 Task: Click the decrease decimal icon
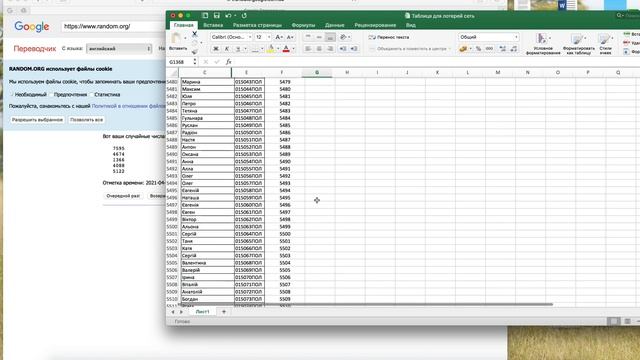point(513,49)
